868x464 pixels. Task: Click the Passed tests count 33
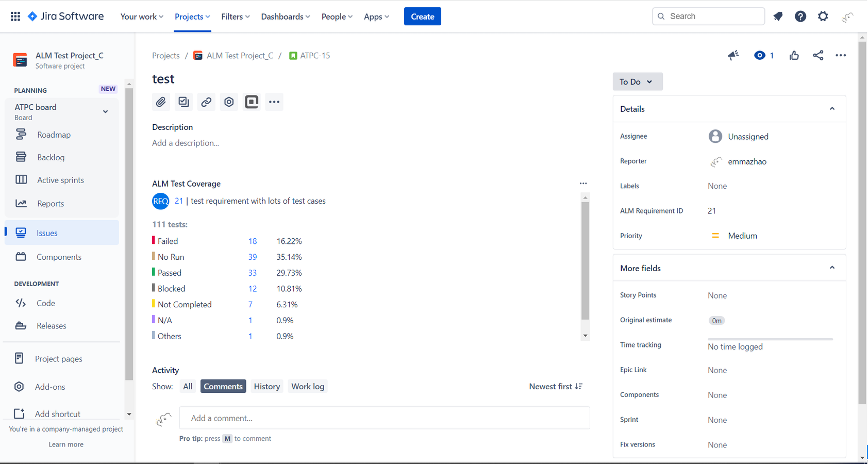point(253,273)
